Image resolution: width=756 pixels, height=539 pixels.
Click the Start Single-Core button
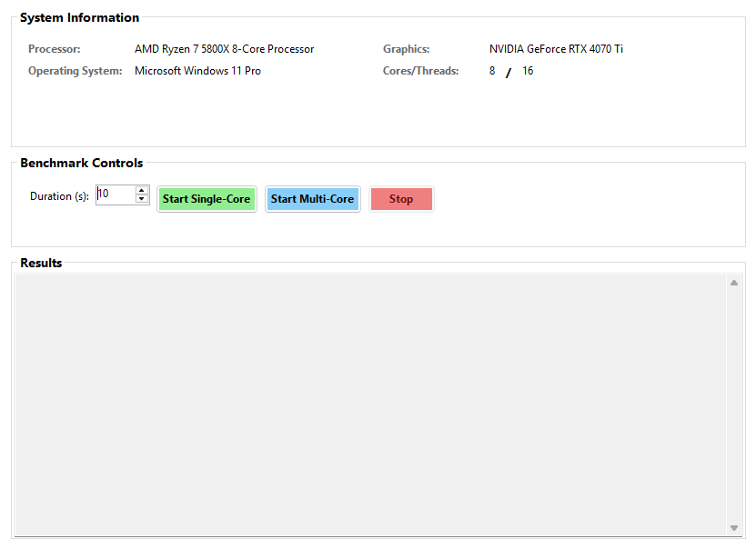pyautogui.click(x=207, y=199)
